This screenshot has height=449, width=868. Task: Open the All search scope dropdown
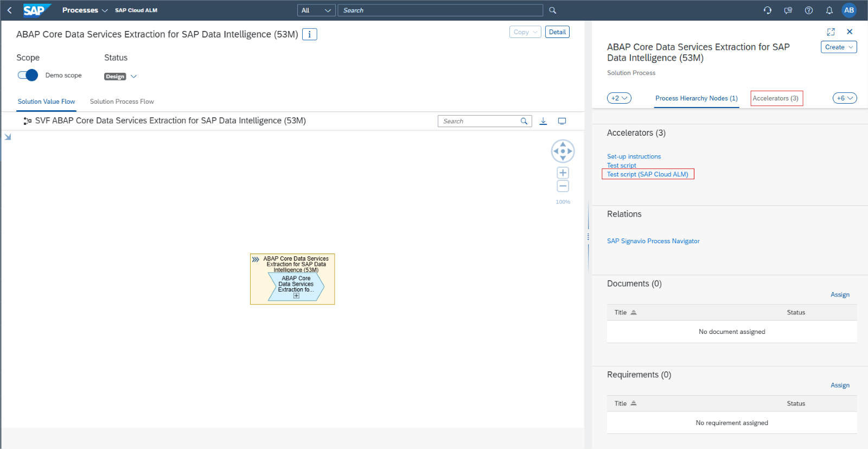316,10
